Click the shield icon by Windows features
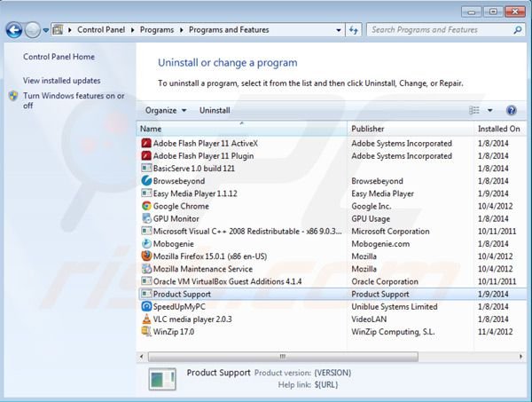This screenshot has width=532, height=402. click(13, 96)
